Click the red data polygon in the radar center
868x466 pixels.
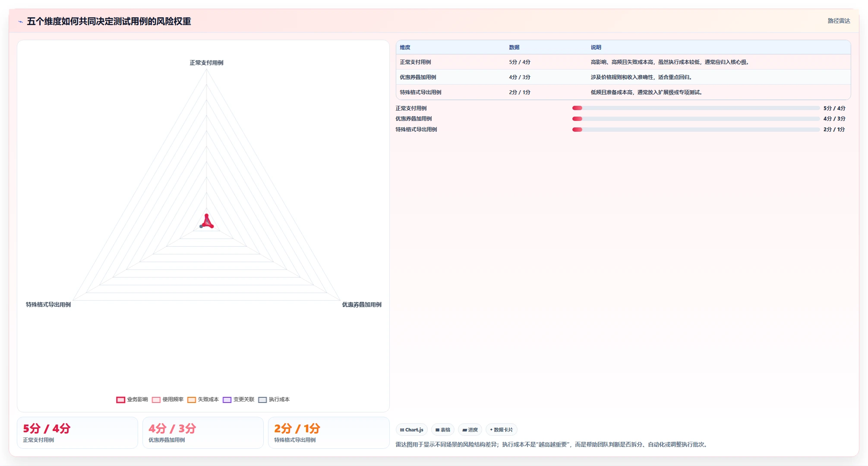point(207,222)
